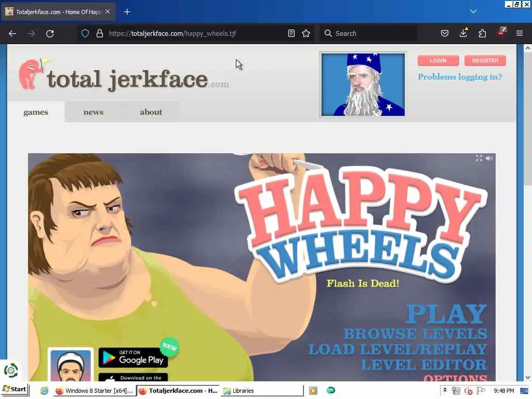Click the Happy Wheels app character thumbnail
Image resolution: width=532 pixels, height=399 pixels.
point(71,365)
